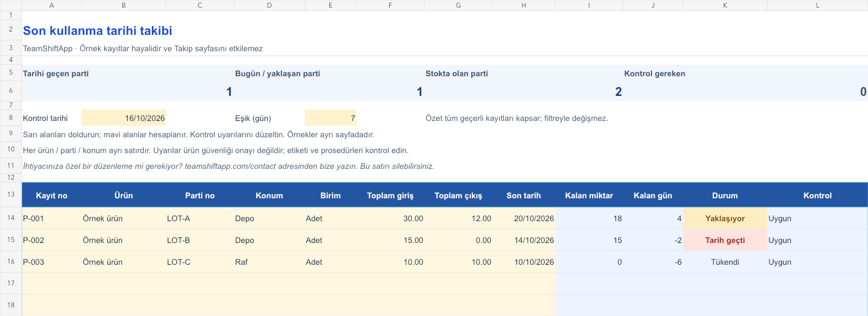Screen dimensions: 868x316
Task: Select the 'Kontrol tarihi' label cell
Action: point(52,118)
